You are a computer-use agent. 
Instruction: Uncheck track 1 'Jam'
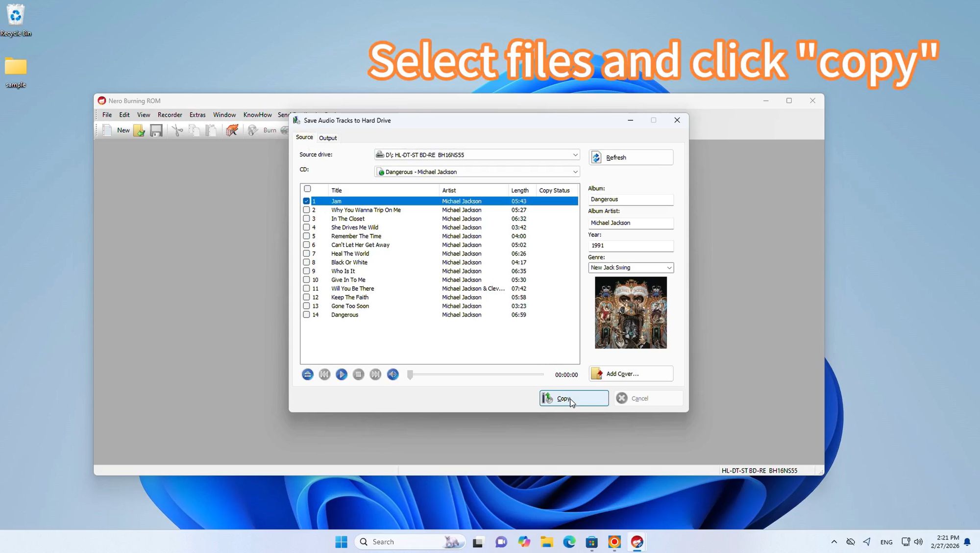306,201
